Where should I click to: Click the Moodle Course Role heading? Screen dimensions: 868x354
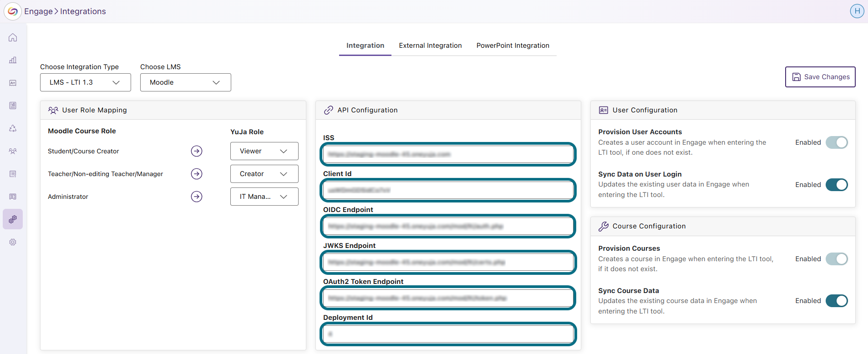(x=82, y=131)
